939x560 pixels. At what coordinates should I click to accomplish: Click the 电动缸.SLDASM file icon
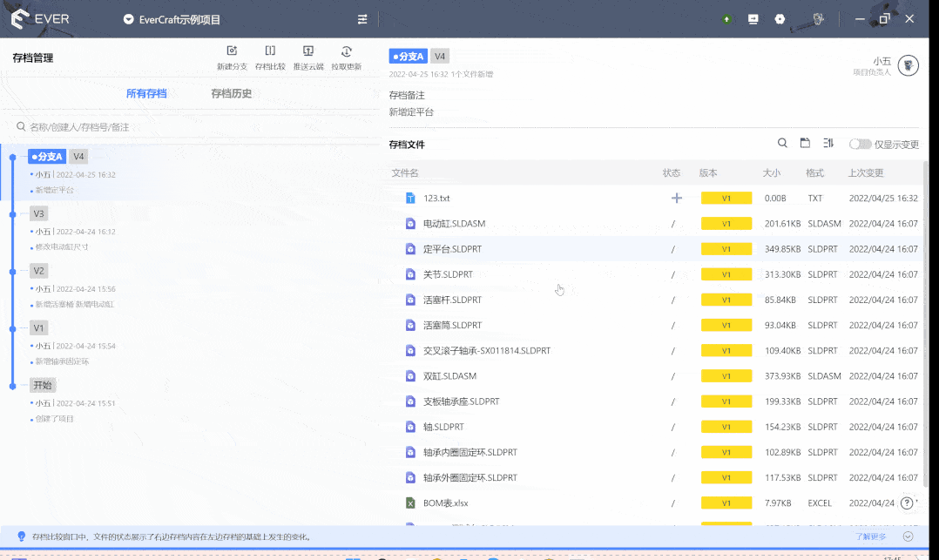tap(410, 224)
